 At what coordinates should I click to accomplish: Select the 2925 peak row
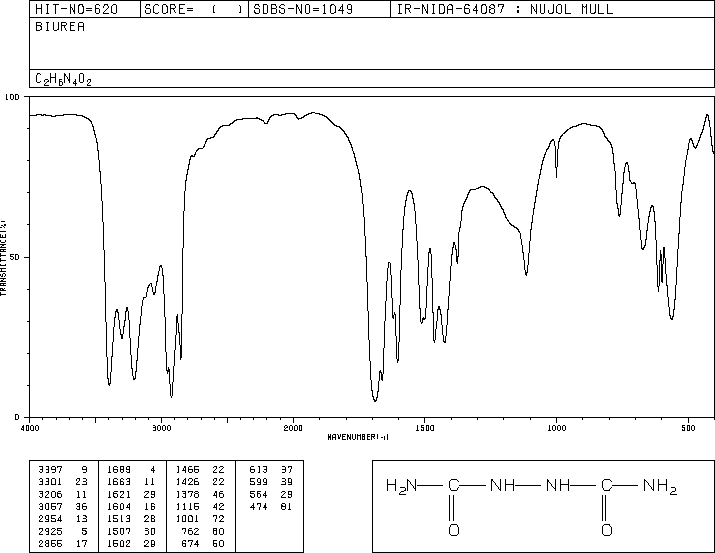63,531
